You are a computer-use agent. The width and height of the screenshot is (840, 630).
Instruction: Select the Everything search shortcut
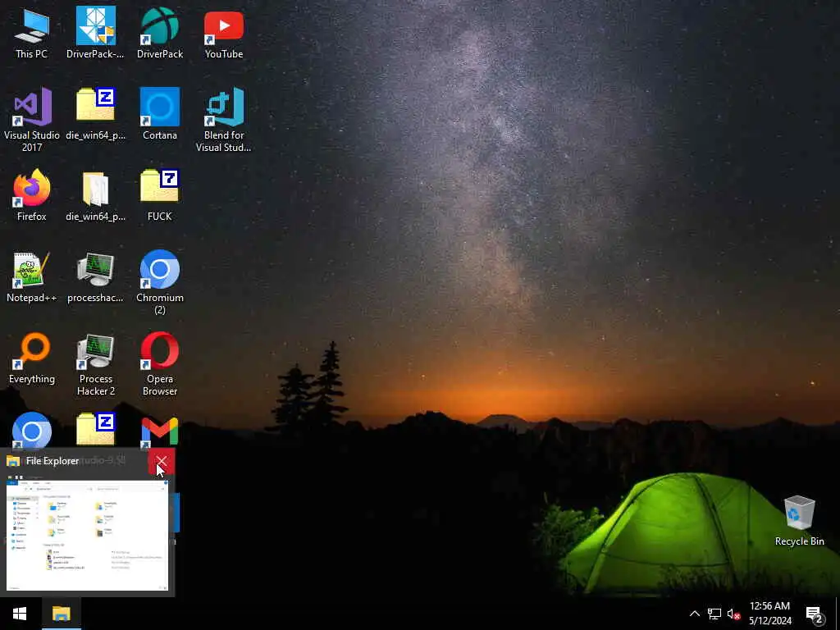click(x=32, y=358)
